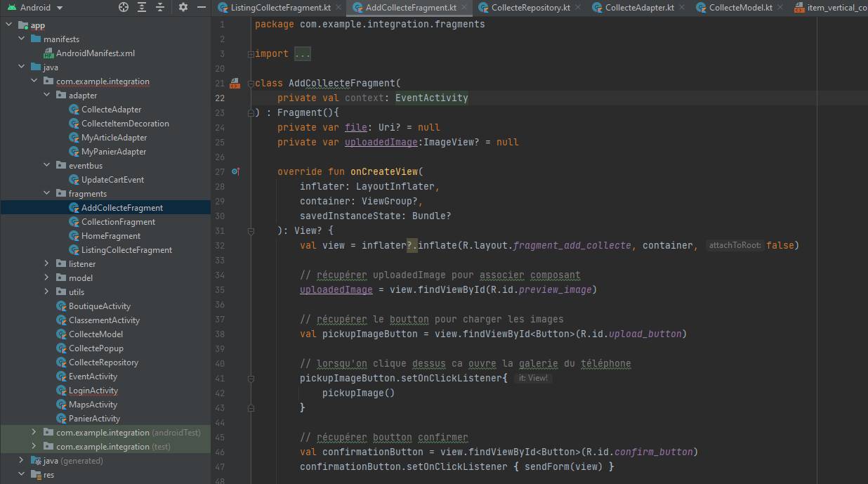The height and width of the screenshot is (484, 868).
Task: Hide the project tool window with minus icon
Action: [201, 7]
